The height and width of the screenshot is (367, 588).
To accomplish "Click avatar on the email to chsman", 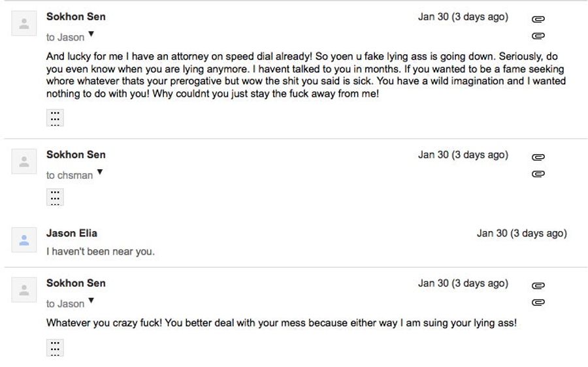I will (x=24, y=161).
